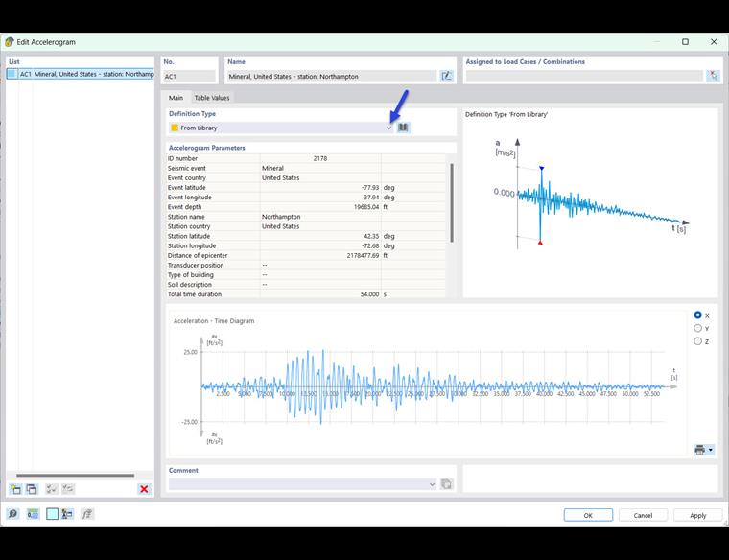Click the yellow From Library color swatch

(x=175, y=128)
